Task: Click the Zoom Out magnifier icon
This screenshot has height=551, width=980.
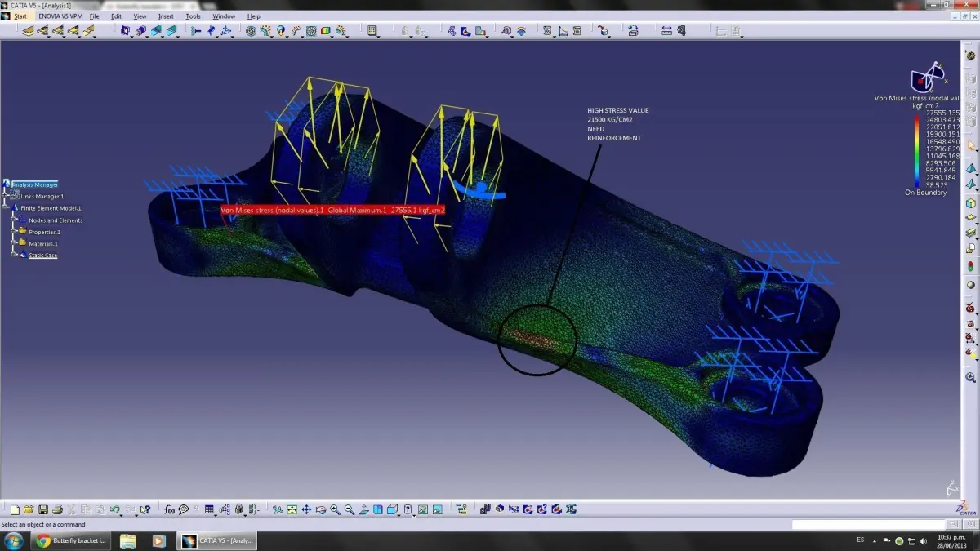Action: point(350,509)
